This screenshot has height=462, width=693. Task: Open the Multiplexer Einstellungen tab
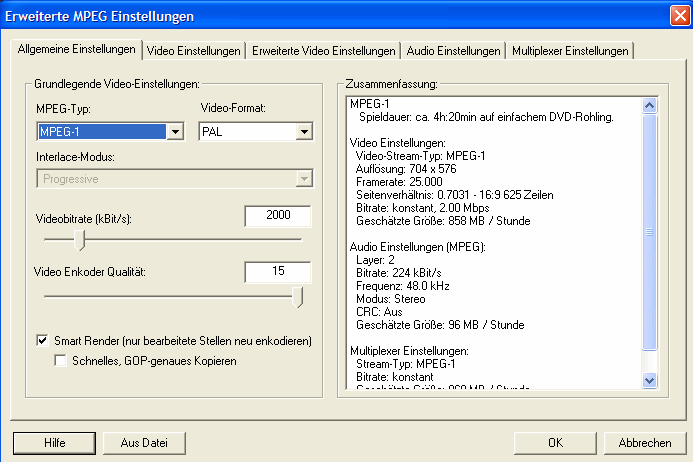pos(569,51)
